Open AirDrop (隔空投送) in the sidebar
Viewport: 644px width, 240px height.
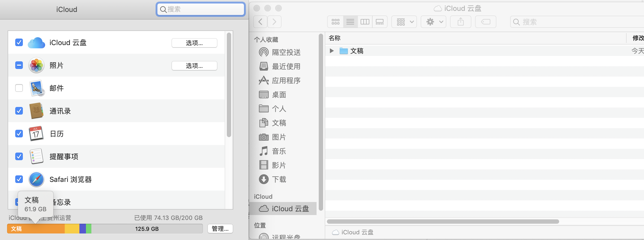click(286, 52)
